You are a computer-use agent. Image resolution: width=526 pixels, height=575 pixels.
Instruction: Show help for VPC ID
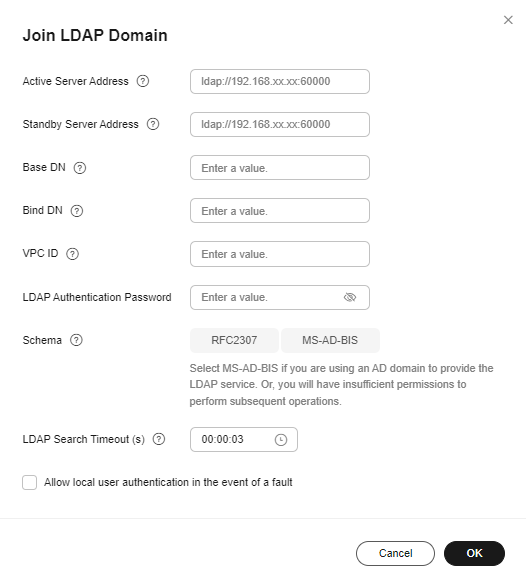click(72, 254)
